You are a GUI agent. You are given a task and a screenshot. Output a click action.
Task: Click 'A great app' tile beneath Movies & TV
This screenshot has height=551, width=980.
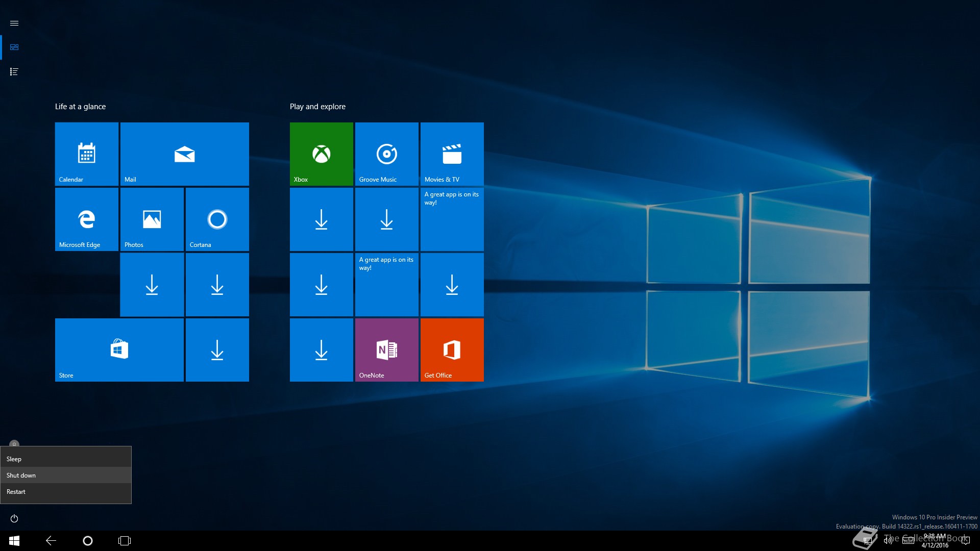point(452,219)
